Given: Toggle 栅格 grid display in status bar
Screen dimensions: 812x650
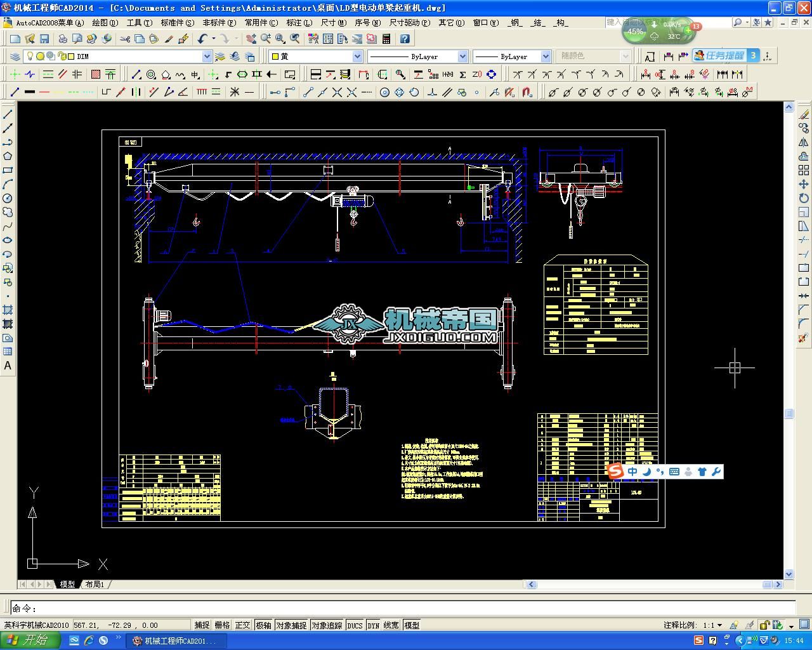Looking at the screenshot, I should (222, 625).
